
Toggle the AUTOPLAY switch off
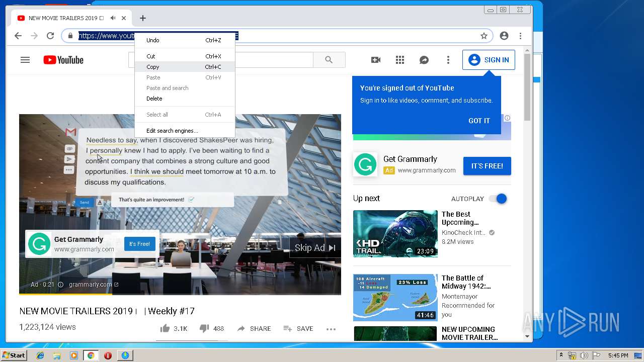point(498,199)
